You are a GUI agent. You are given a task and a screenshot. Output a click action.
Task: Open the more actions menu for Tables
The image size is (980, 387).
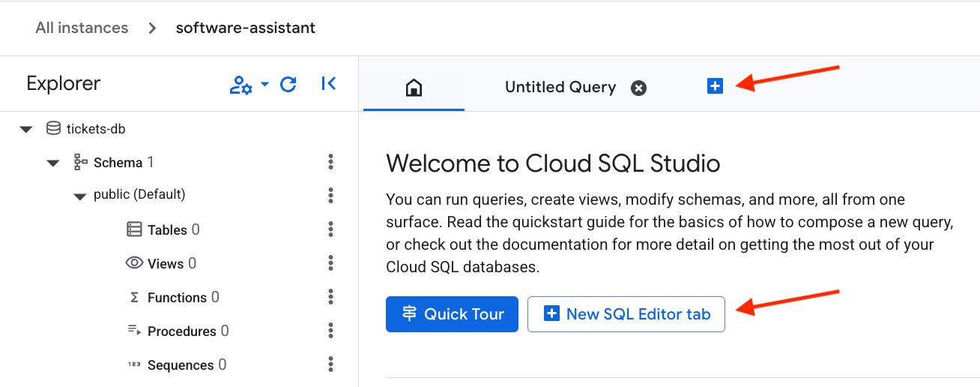(x=330, y=229)
